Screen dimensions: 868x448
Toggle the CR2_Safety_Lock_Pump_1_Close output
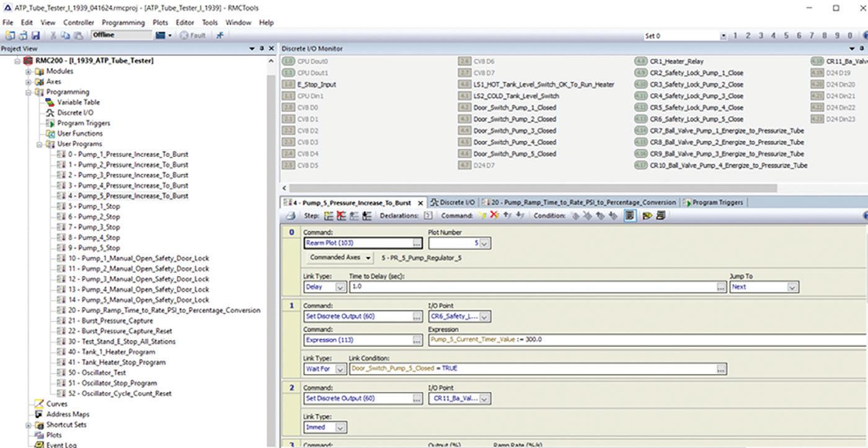click(x=641, y=73)
